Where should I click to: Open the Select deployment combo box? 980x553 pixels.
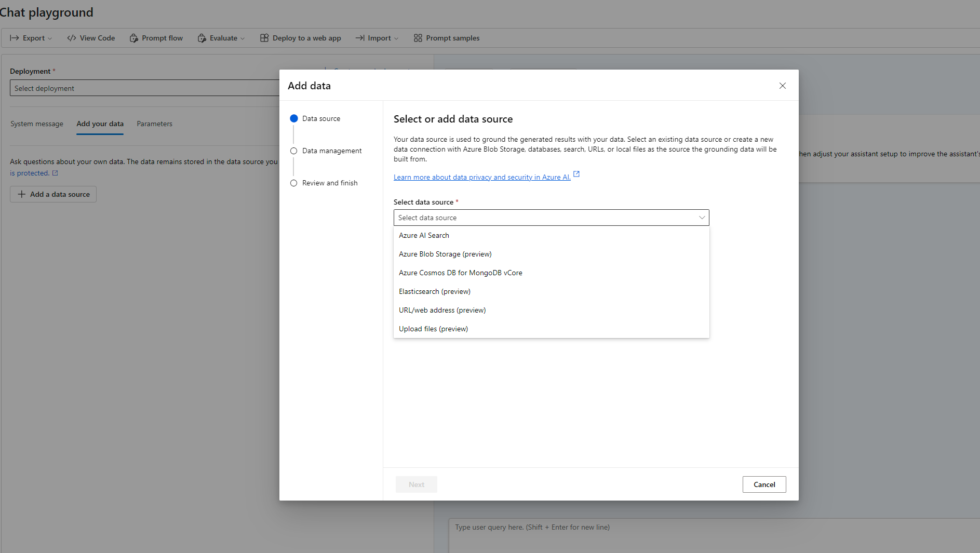tap(144, 88)
